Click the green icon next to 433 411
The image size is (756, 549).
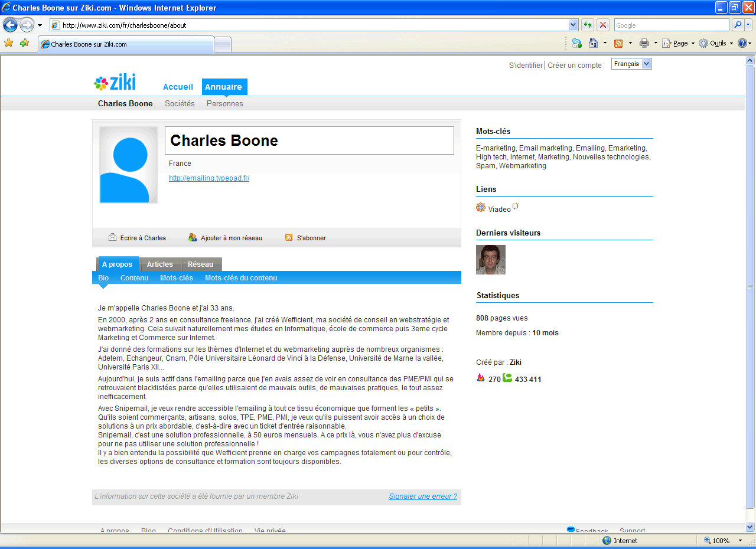[x=507, y=377]
